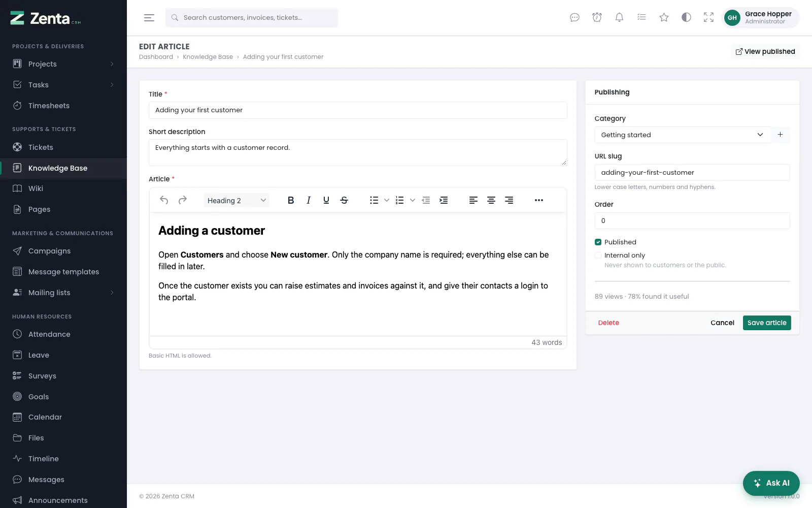Uncheck the Published checkbox
This screenshot has height=508, width=812.
pyautogui.click(x=598, y=242)
